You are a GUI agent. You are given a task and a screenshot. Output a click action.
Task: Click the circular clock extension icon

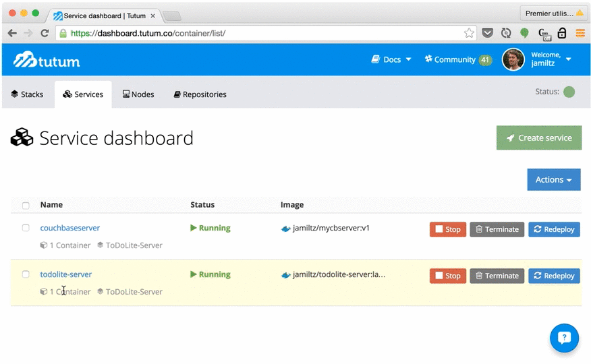point(506,33)
